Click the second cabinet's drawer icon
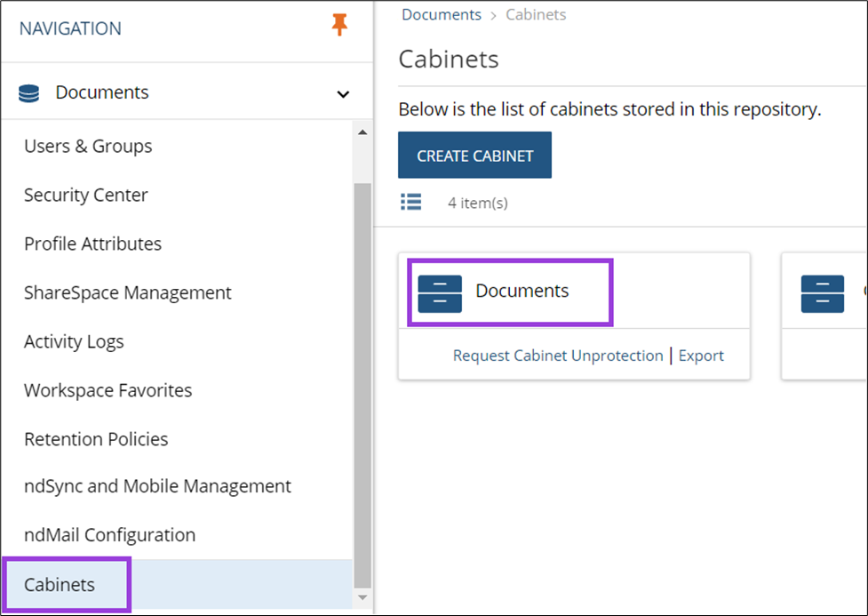This screenshot has width=868, height=616. click(x=822, y=293)
